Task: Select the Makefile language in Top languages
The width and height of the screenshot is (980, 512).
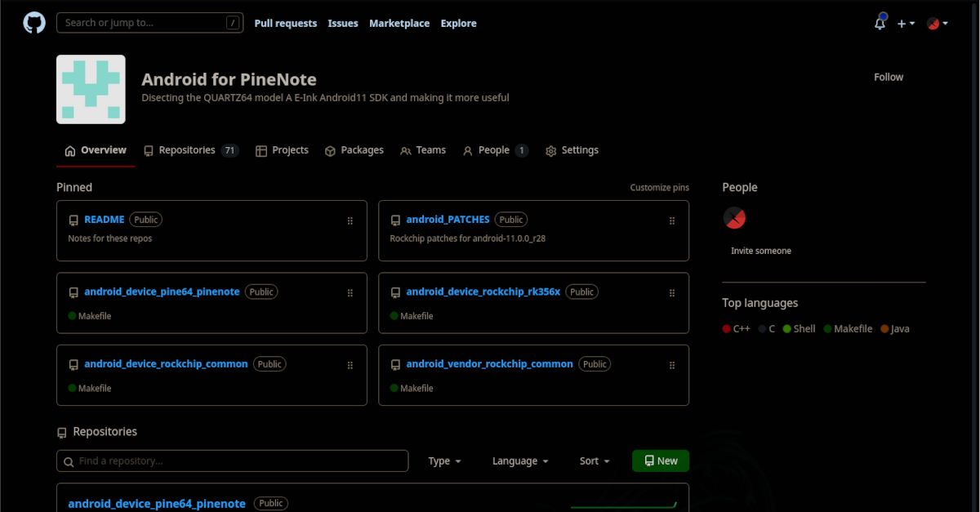Action: (x=848, y=329)
